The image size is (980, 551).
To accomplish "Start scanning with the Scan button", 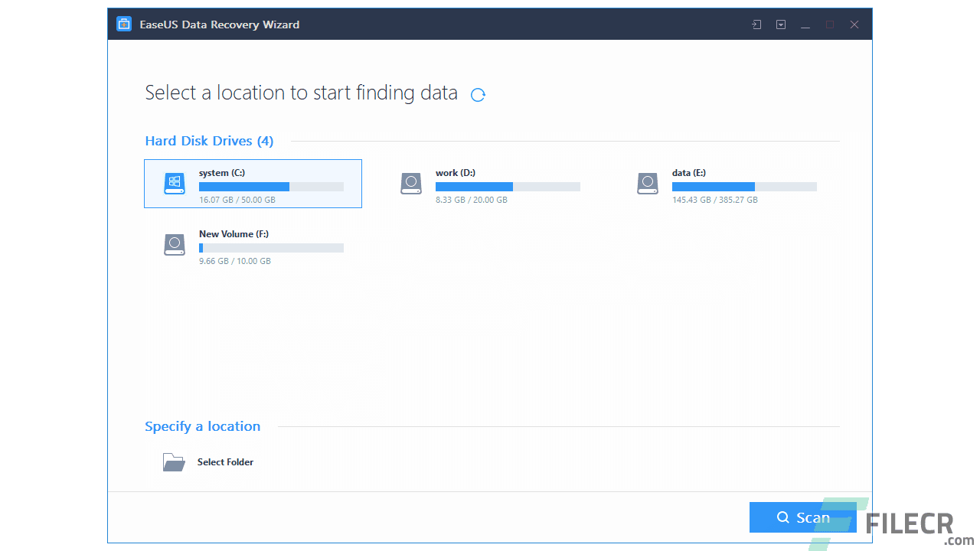I will [x=803, y=517].
